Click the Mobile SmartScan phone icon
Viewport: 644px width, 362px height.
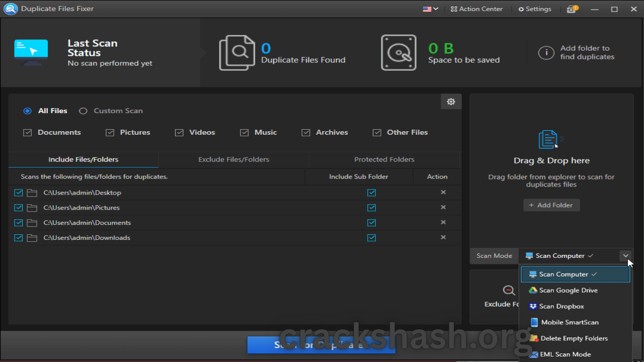tap(533, 322)
